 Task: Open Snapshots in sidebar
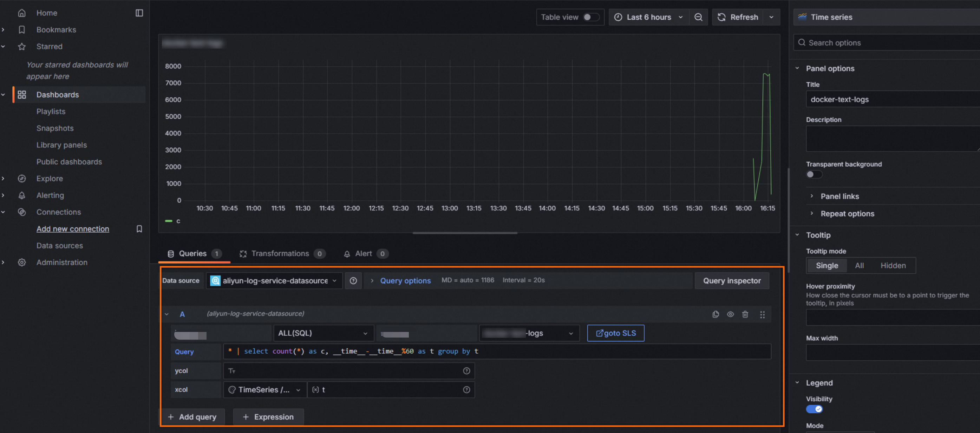pos(55,128)
